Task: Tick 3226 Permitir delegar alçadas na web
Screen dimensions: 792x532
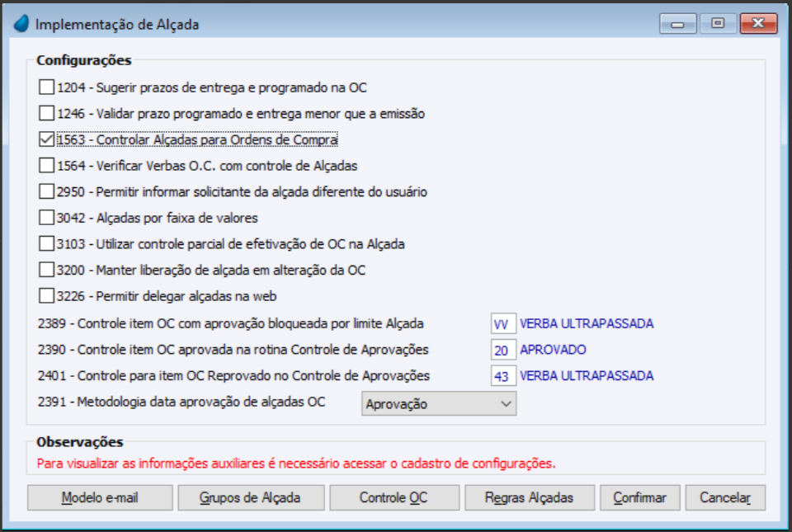Action: (47, 296)
